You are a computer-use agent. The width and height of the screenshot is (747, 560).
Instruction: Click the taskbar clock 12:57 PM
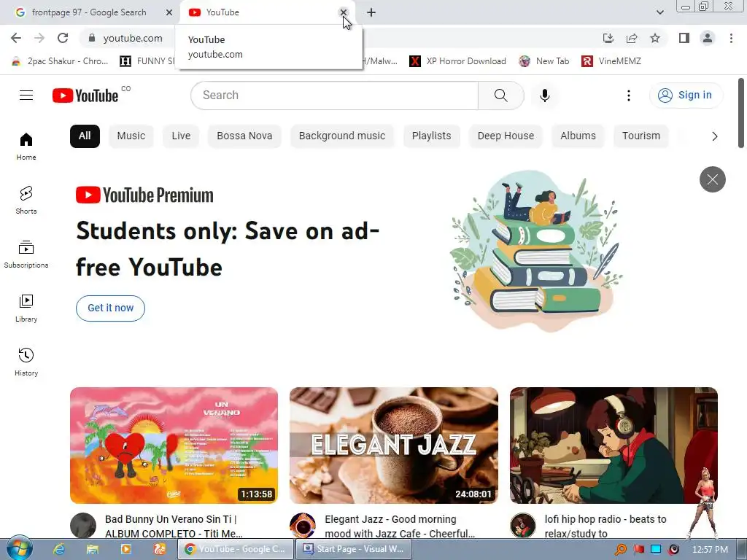point(710,549)
